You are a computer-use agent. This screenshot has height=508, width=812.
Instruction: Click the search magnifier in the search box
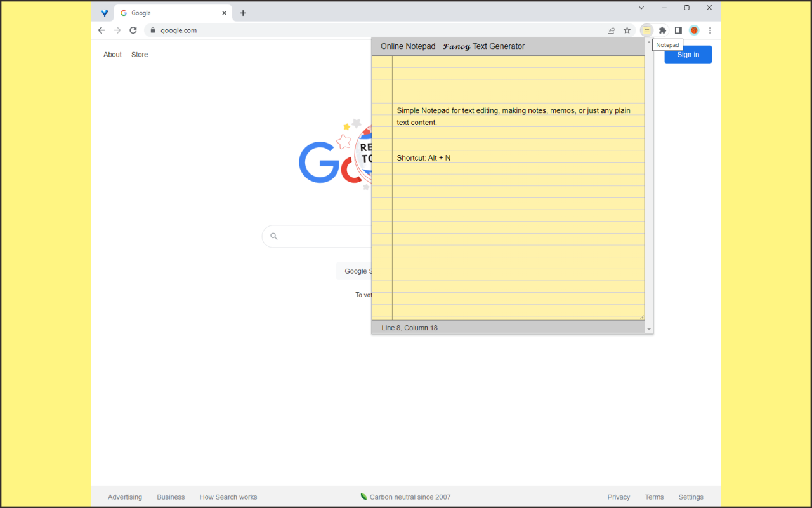[x=273, y=236]
